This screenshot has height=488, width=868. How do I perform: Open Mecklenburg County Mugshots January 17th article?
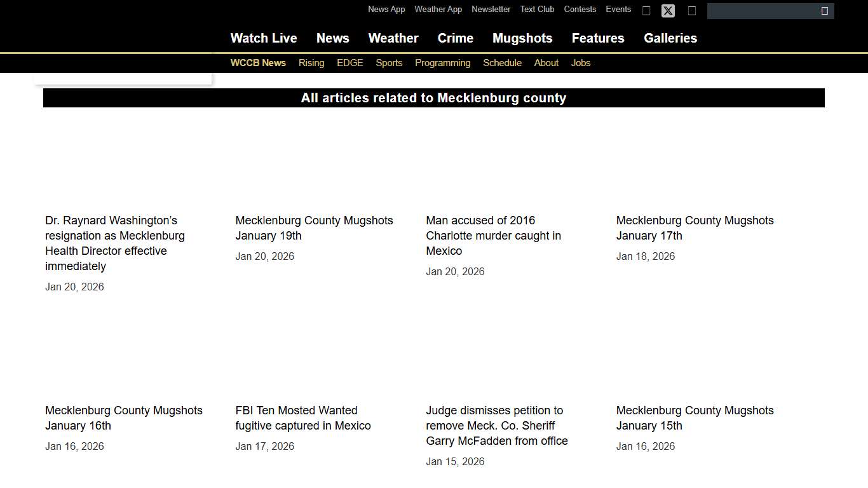695,228
